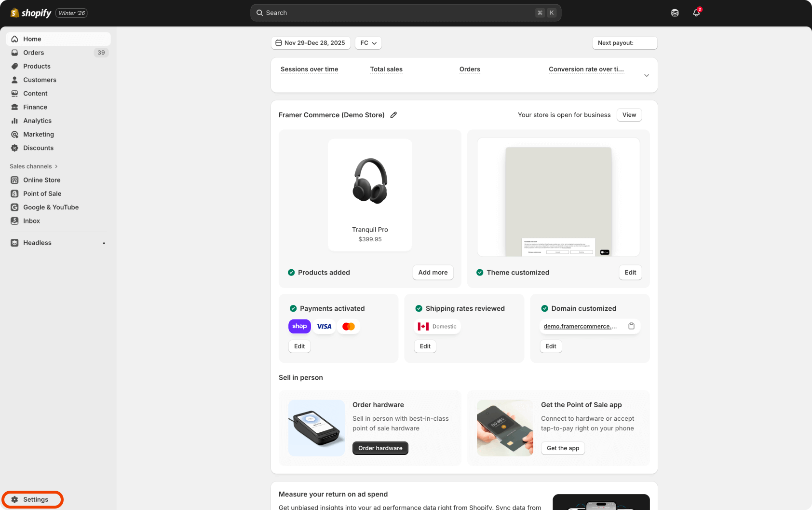The height and width of the screenshot is (510, 812).
Task: Click the search magnifier icon
Action: [259, 13]
